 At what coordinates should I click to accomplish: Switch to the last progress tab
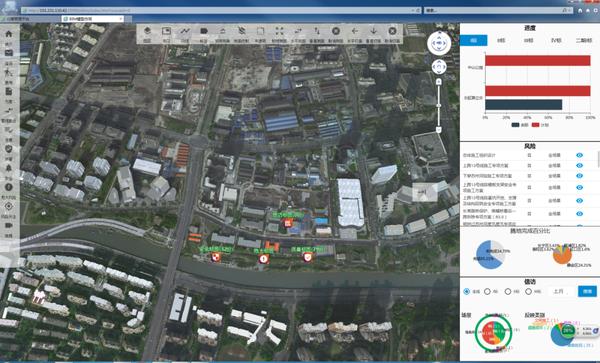pyautogui.click(x=584, y=40)
